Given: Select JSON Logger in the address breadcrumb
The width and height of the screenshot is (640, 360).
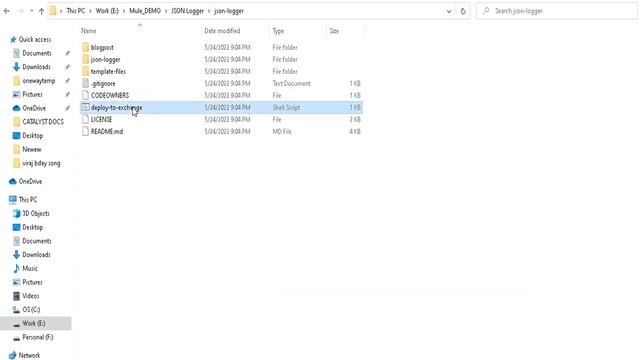Looking at the screenshot, I should [x=187, y=11].
